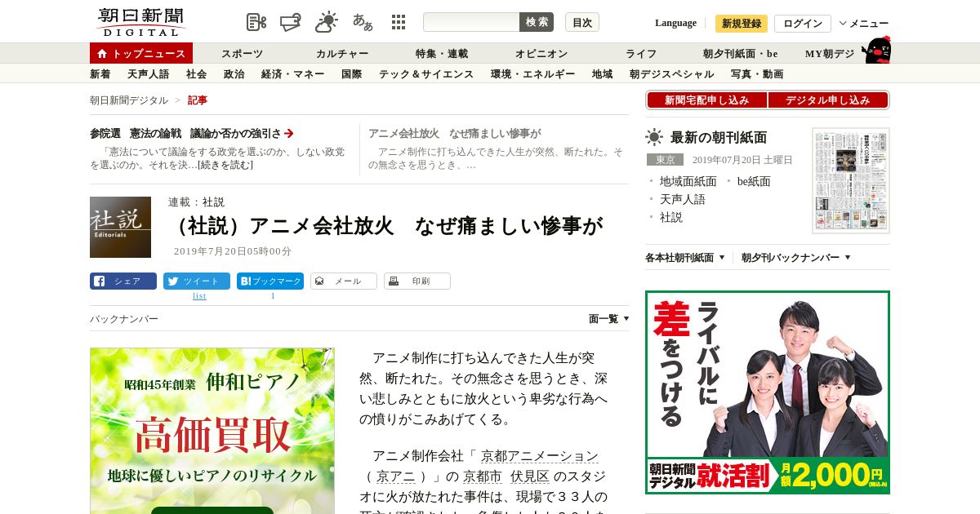The height and width of the screenshot is (514, 980).
Task: Open the news list icon in header
Action: point(256,22)
